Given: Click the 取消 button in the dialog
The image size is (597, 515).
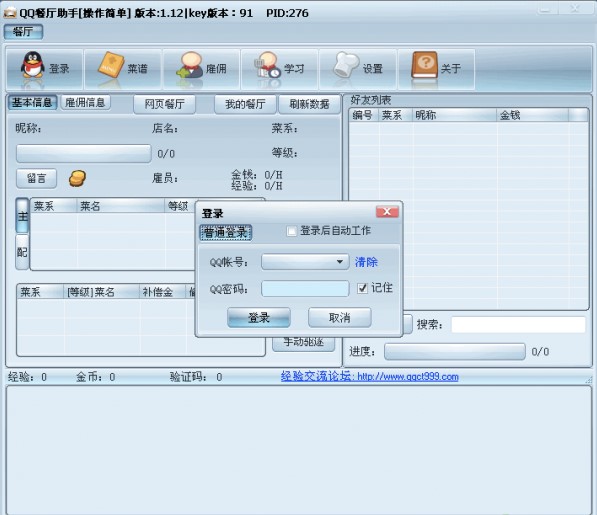Looking at the screenshot, I should tap(340, 317).
